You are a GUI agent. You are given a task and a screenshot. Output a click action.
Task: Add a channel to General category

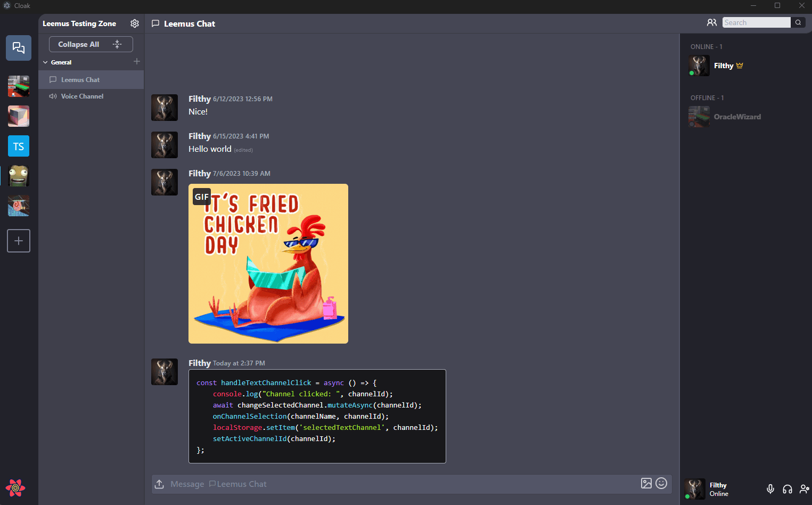click(137, 62)
